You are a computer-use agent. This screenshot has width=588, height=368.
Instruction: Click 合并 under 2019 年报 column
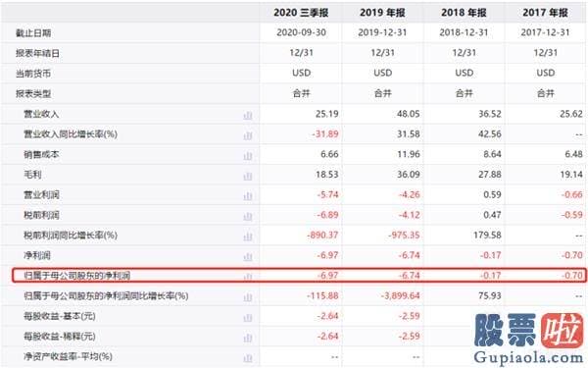pos(382,93)
